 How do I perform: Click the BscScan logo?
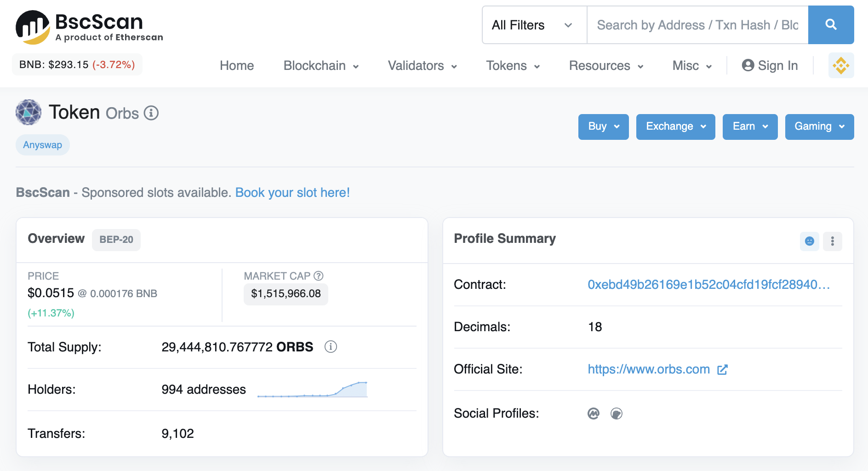click(x=90, y=28)
